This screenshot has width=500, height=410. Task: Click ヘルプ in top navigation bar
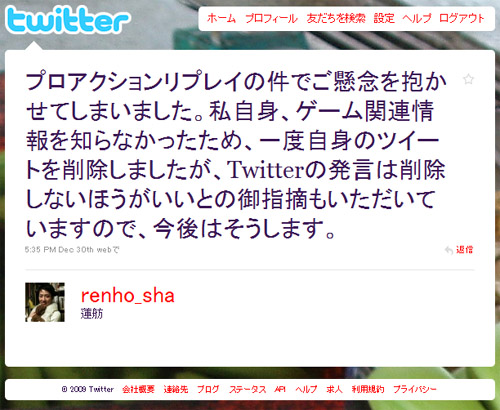pos(417,18)
